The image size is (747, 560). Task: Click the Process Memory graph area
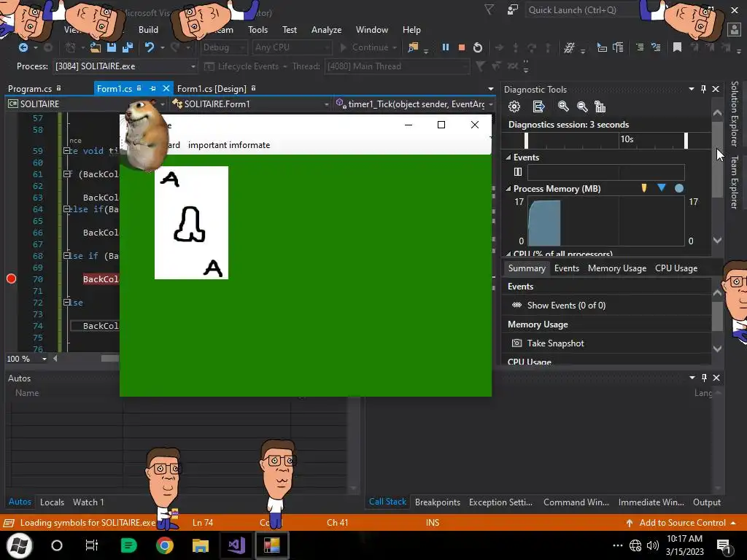[606, 222]
